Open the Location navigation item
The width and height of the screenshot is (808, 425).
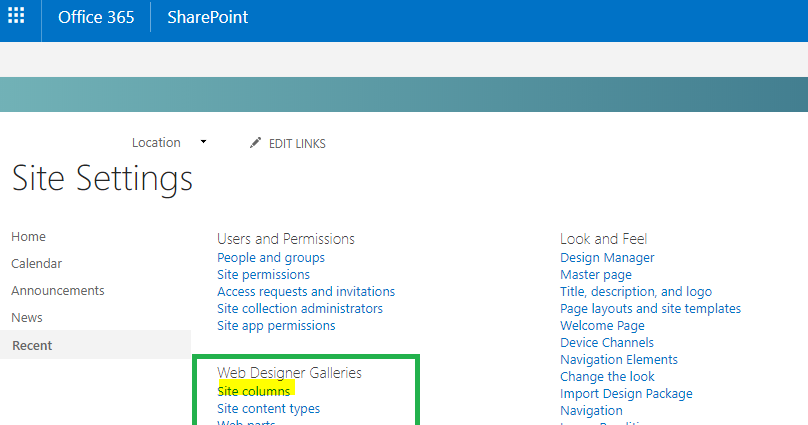156,143
